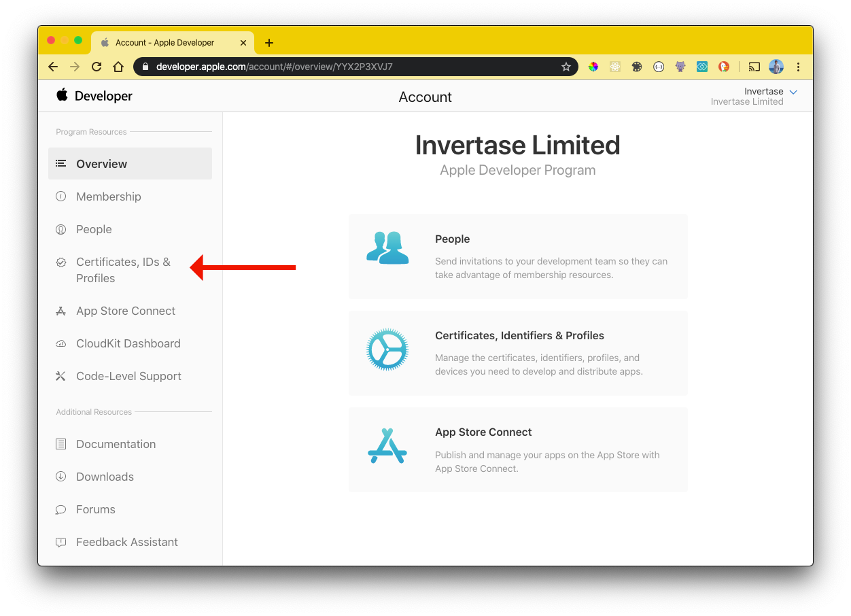Click the Invertase Limited heading
Image resolution: width=851 pixels, height=616 pixels.
[518, 145]
